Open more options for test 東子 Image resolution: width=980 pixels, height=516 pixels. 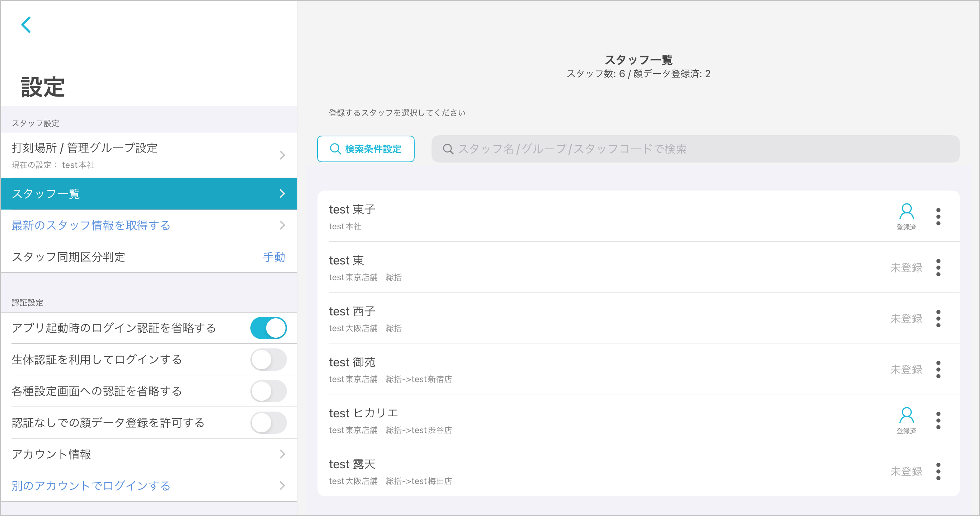click(938, 216)
